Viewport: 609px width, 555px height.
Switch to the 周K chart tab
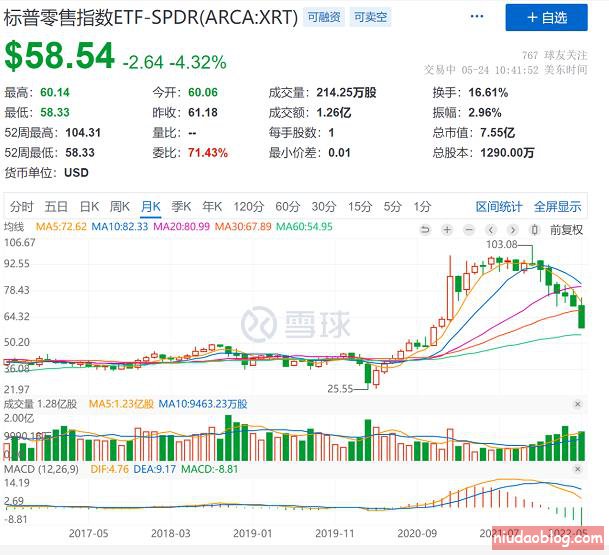tap(120, 207)
